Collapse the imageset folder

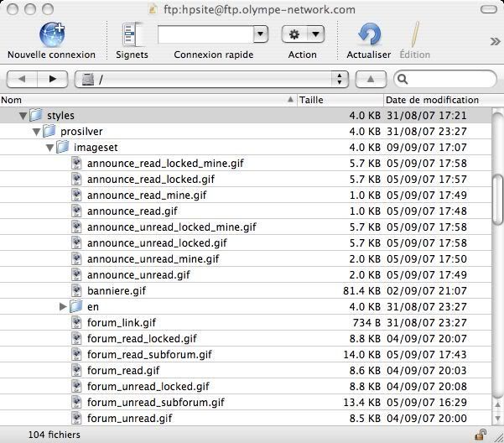[49, 148]
